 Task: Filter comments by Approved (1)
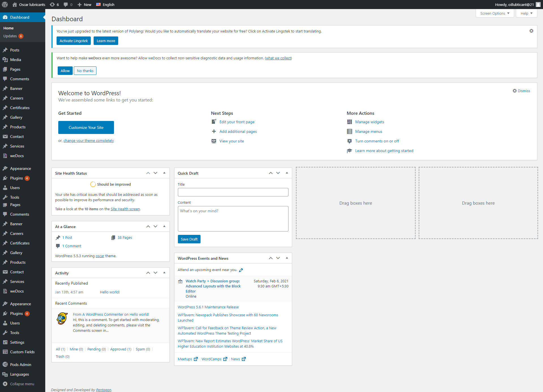click(121, 349)
